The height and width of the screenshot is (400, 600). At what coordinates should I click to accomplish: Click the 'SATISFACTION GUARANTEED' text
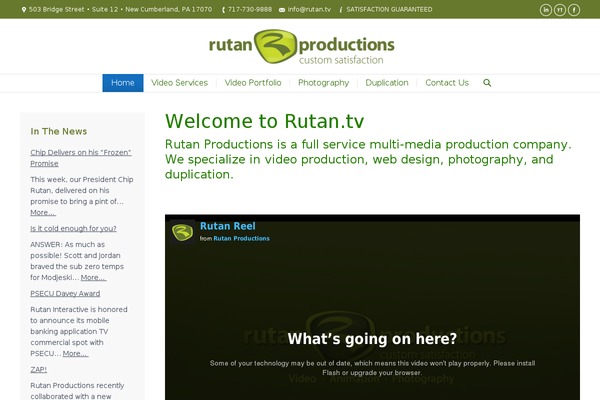[x=389, y=10]
